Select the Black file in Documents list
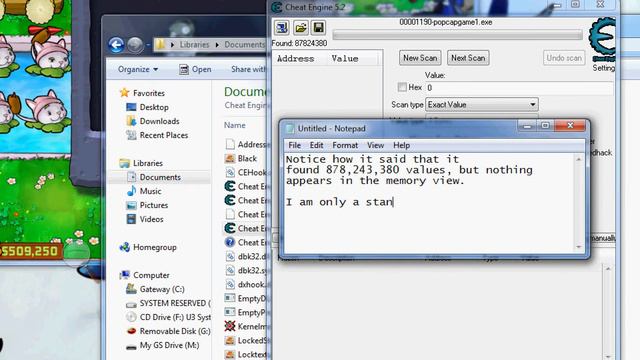The width and height of the screenshot is (640, 360). pyautogui.click(x=247, y=158)
